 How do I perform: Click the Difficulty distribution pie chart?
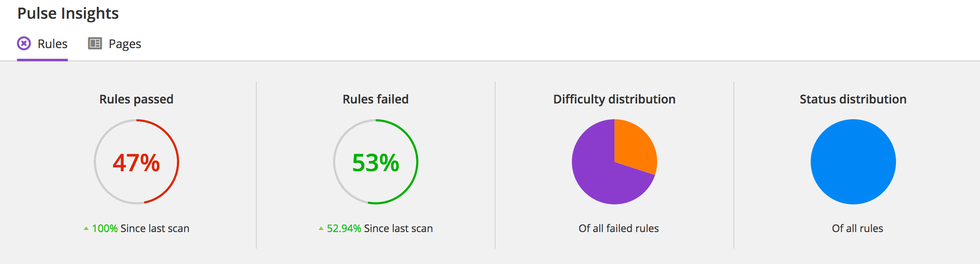(614, 161)
